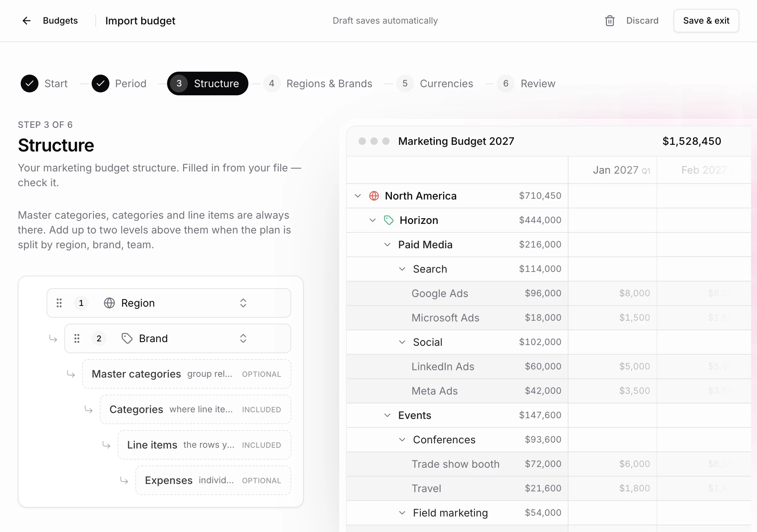Click the green tag icon beside Horizon
This screenshot has height=532, width=757.
389,220
